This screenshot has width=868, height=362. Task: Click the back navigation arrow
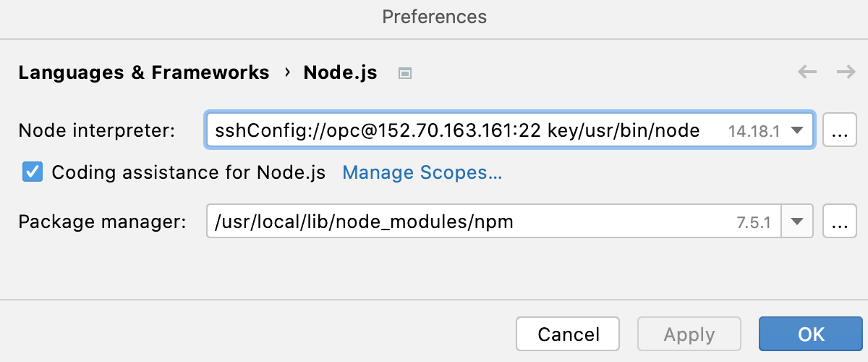pos(807,72)
